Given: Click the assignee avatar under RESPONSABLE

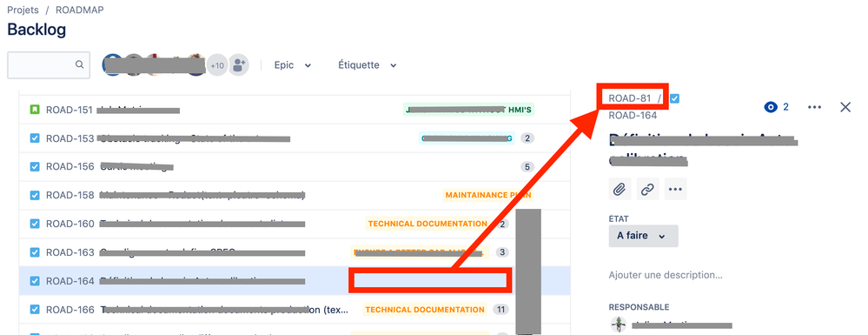Looking at the screenshot, I should [x=618, y=325].
